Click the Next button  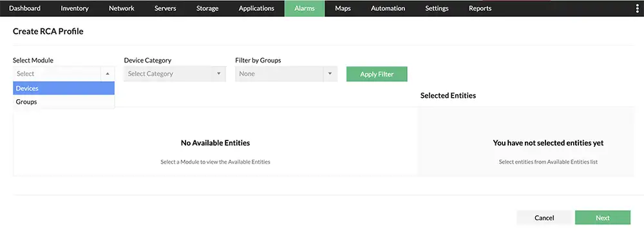(x=603, y=218)
